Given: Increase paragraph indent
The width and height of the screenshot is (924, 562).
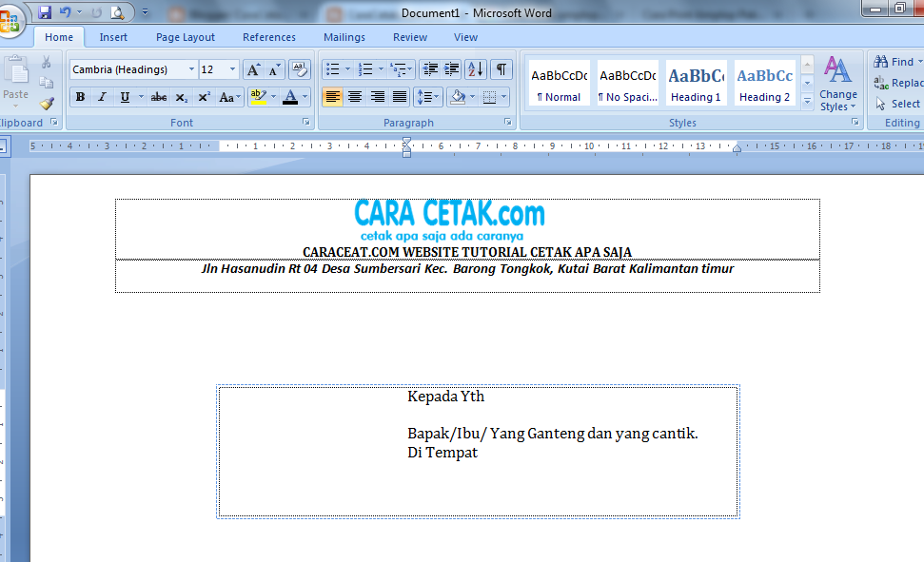Looking at the screenshot, I should [x=451, y=69].
